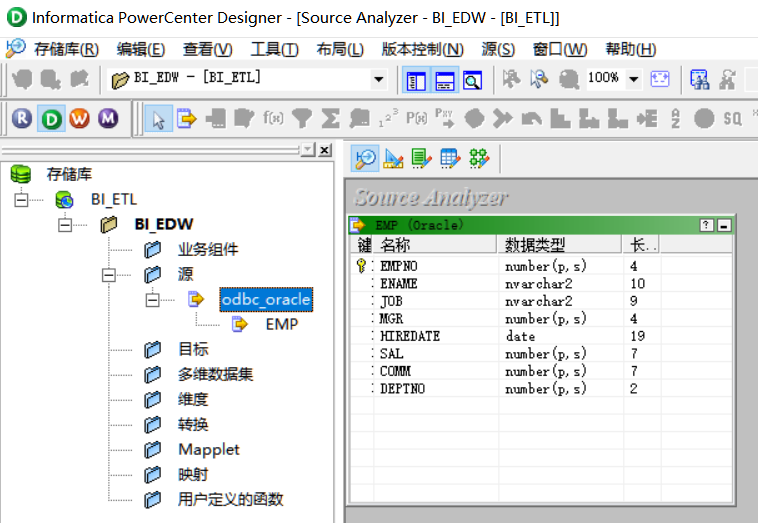
Task: Click the zoom fit-to-window icon
Action: pyautogui.click(x=660, y=79)
